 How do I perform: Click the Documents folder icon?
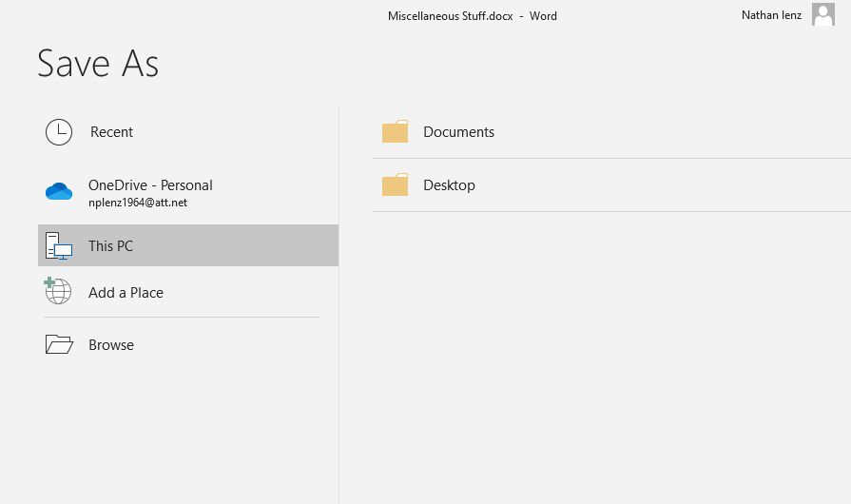[395, 131]
